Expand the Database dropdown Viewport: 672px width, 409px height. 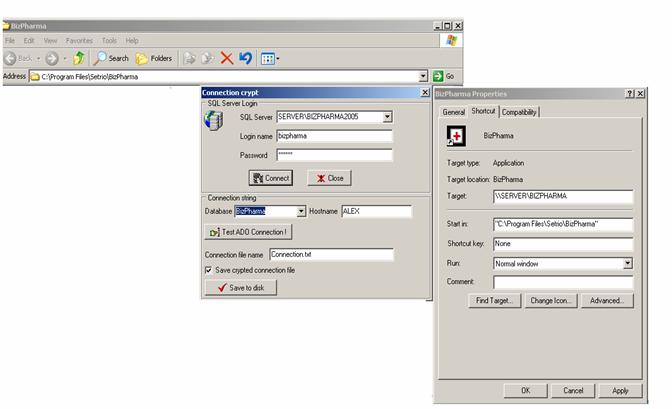click(301, 211)
